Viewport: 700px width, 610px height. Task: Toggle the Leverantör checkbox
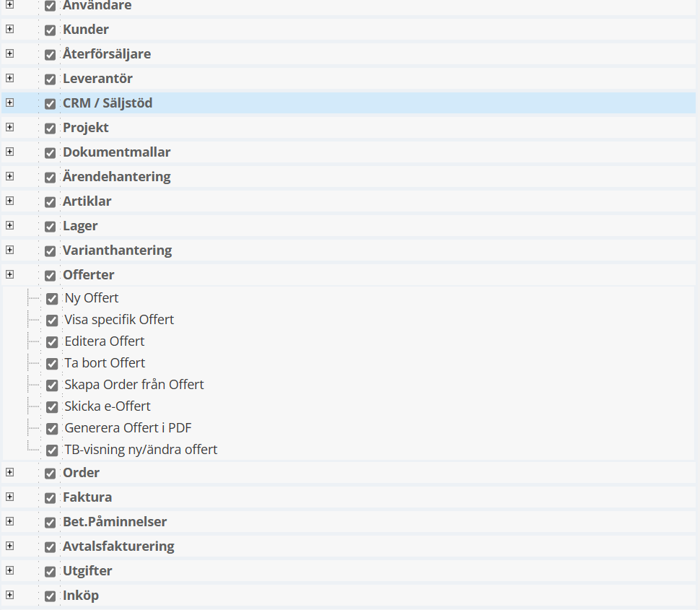point(50,79)
